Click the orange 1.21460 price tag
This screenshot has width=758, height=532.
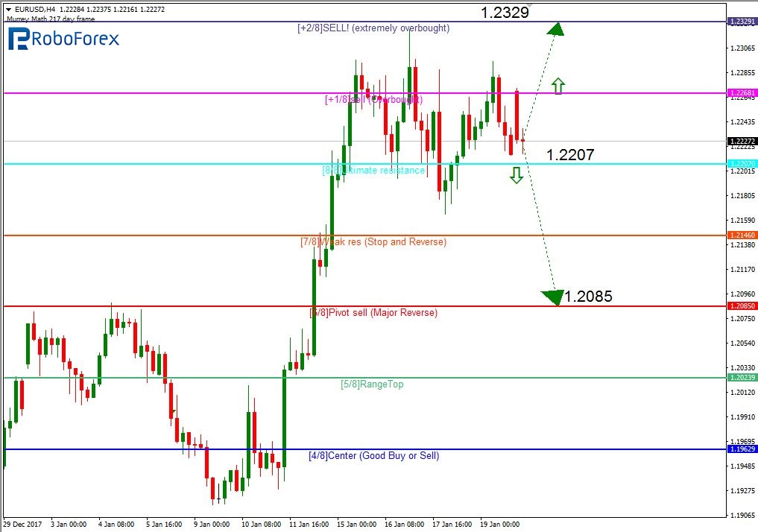tap(742, 235)
